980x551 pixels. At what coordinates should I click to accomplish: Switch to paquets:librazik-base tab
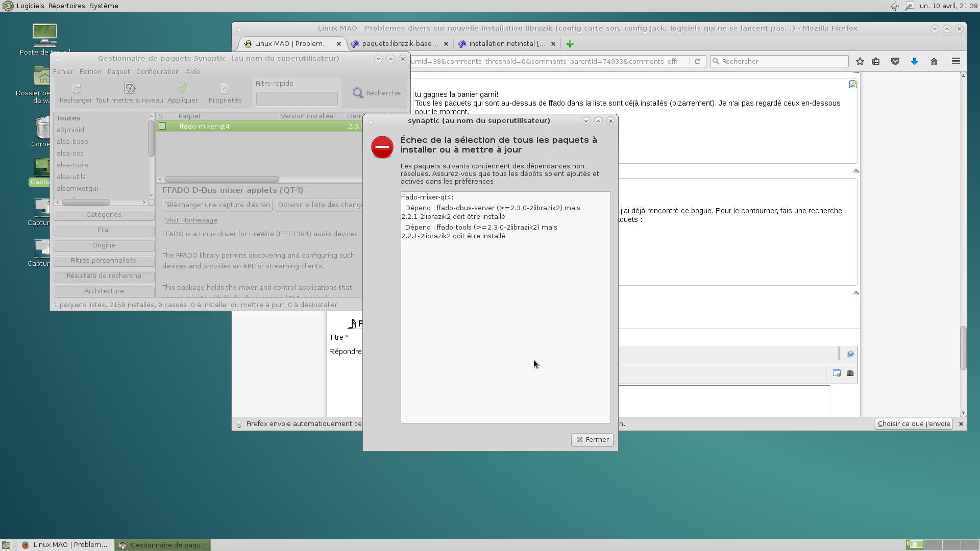(400, 44)
